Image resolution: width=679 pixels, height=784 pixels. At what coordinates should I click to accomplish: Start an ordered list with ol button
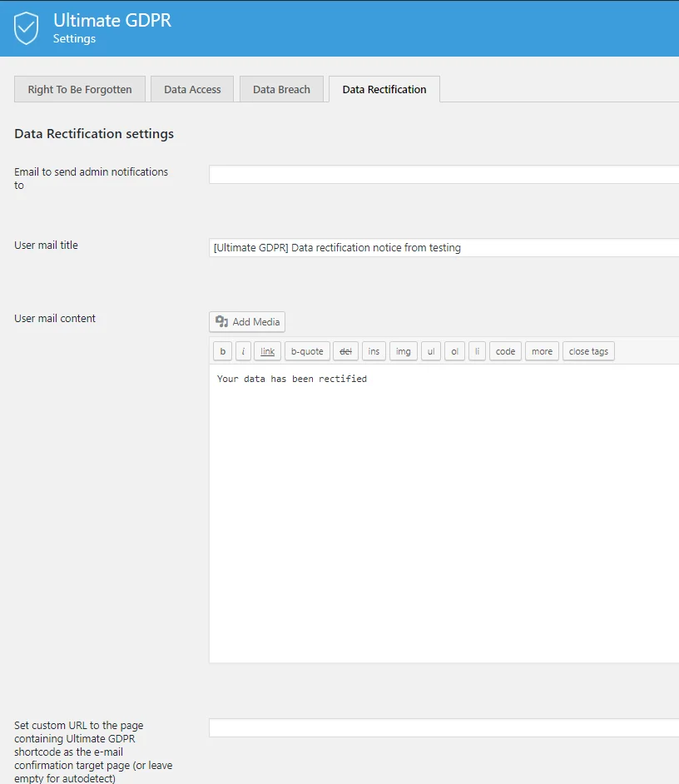pos(453,351)
